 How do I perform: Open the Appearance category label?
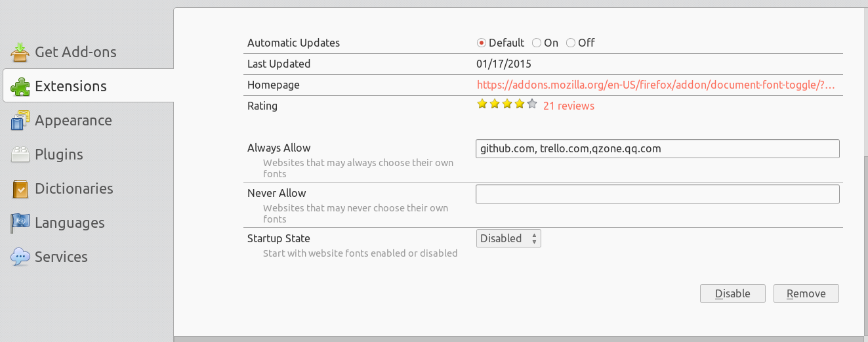coord(73,121)
